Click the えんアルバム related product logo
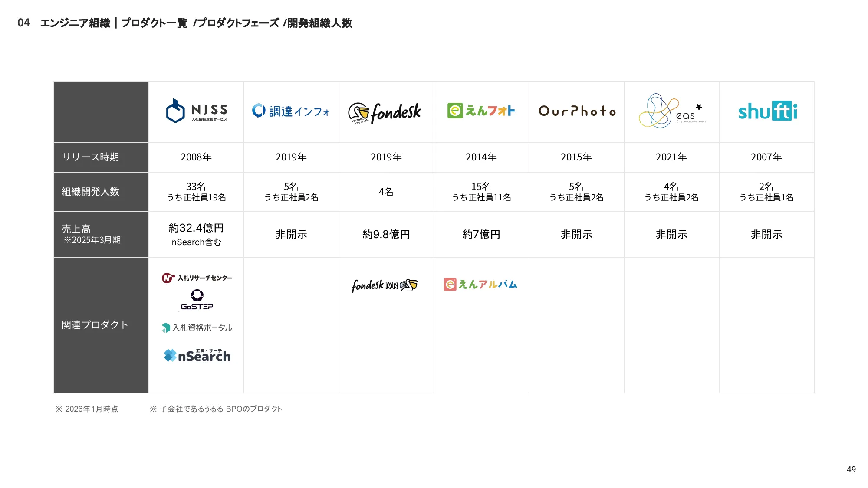Viewport: 868px width, 488px height. click(481, 284)
